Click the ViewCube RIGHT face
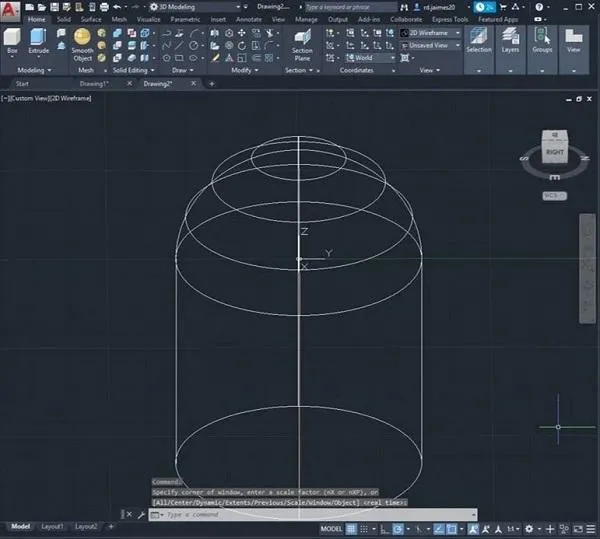Viewport: 600px width, 539px height. [554, 151]
